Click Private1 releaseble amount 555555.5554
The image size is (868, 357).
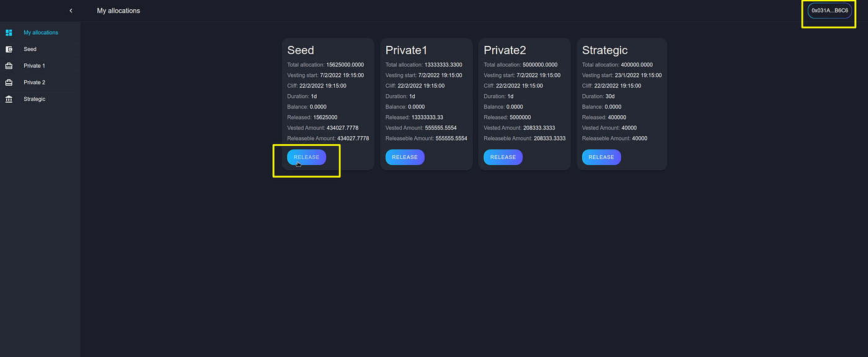(451, 138)
